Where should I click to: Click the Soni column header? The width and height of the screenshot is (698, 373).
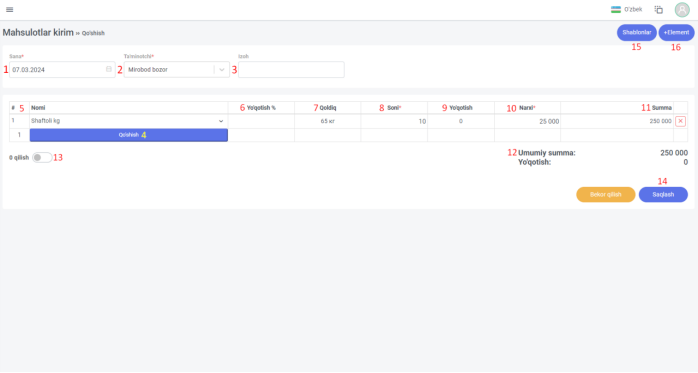point(394,108)
